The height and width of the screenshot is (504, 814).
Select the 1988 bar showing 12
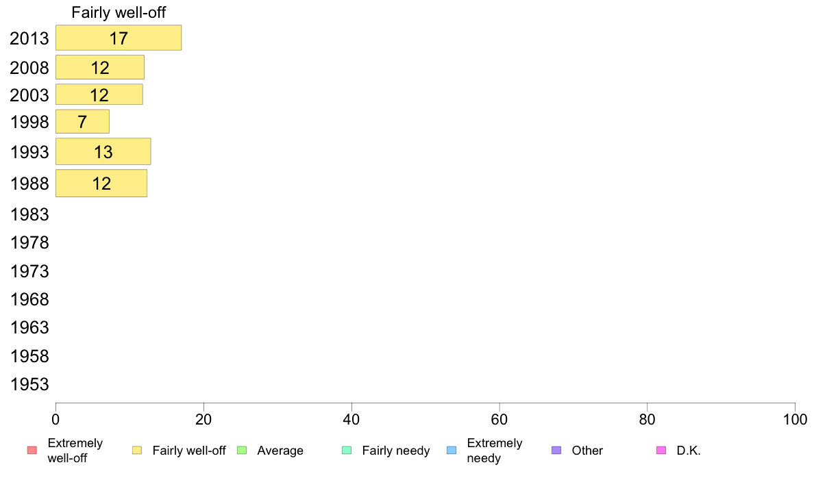point(101,184)
